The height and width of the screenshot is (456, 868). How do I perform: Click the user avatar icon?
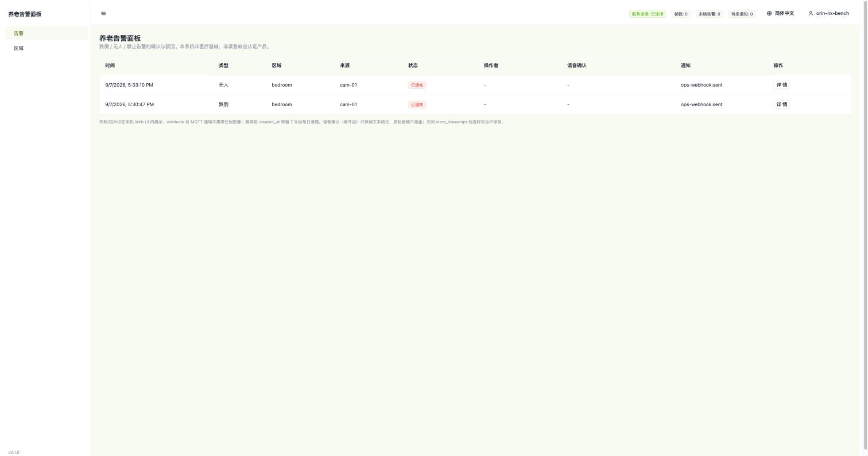coord(811,13)
